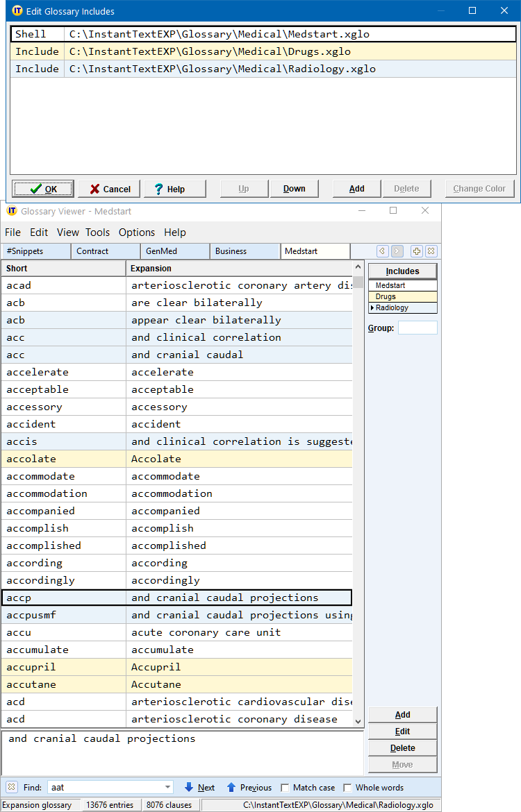The height and width of the screenshot is (812, 521).
Task: Click the add new tab plus icon
Action: (x=417, y=251)
